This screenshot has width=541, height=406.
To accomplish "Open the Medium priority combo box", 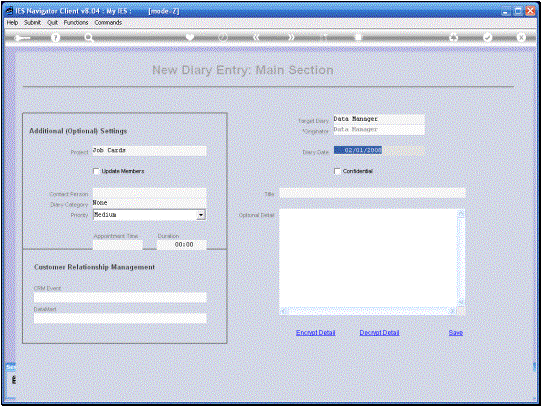I will click(x=149, y=215).
